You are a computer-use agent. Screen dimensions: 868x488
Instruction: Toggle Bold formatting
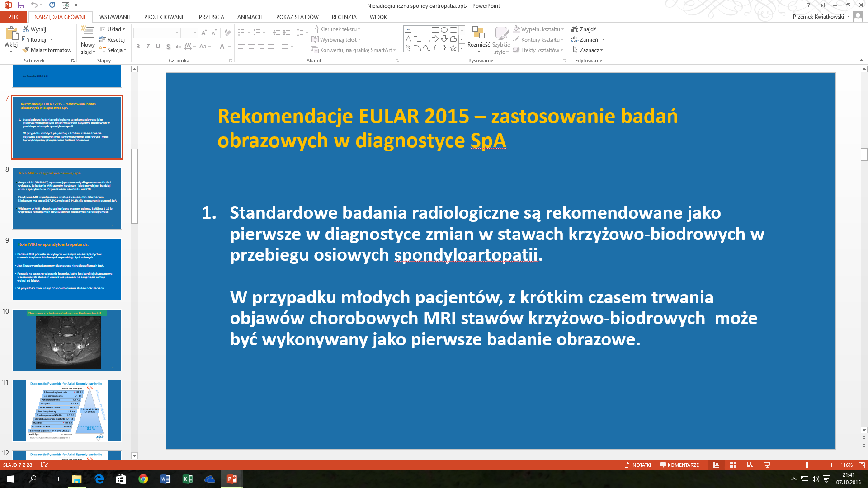point(138,47)
